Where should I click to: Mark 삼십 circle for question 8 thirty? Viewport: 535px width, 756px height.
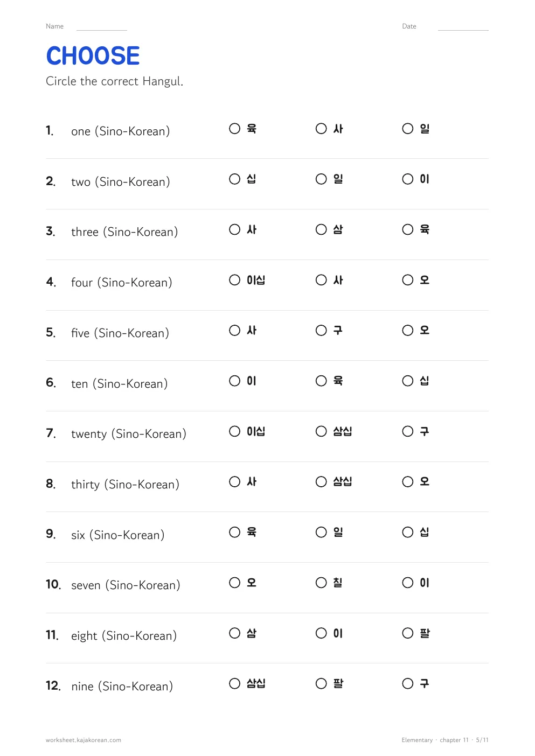coord(321,482)
